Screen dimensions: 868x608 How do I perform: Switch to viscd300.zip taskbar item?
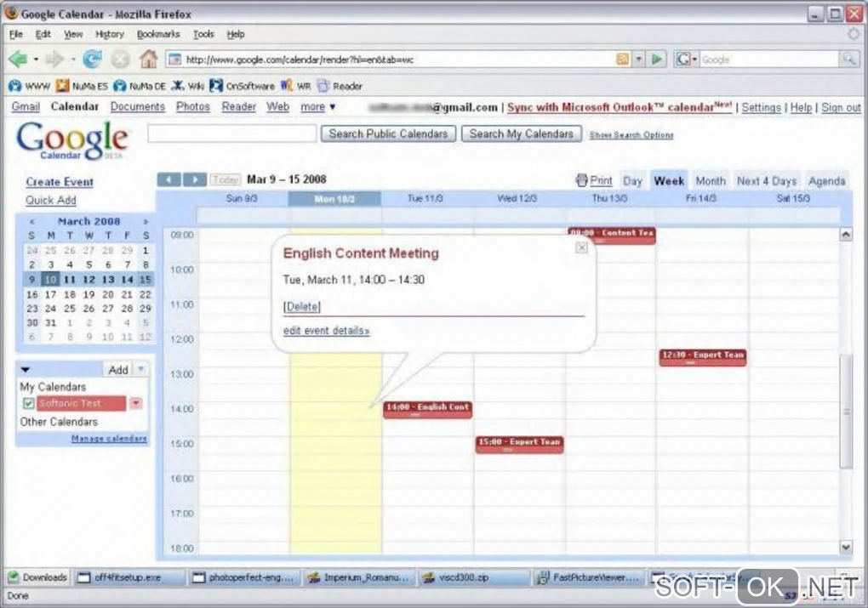[x=474, y=577]
